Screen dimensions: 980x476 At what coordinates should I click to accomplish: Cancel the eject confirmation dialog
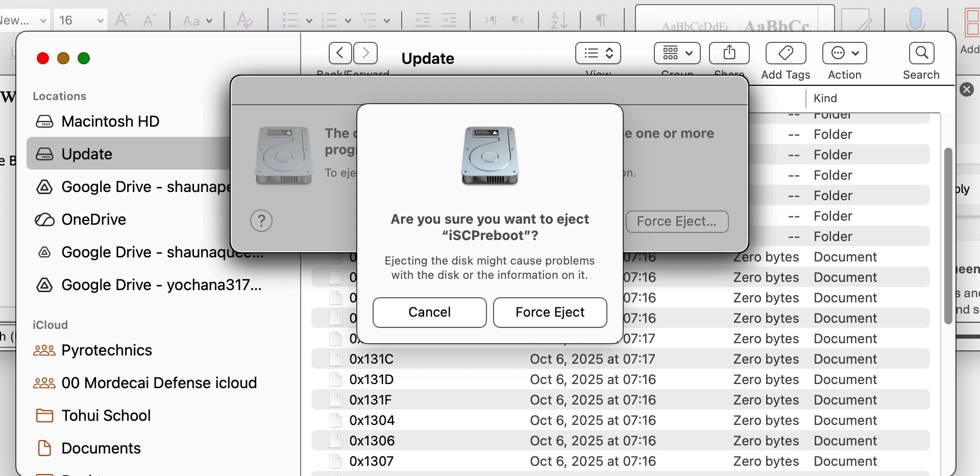click(x=429, y=312)
